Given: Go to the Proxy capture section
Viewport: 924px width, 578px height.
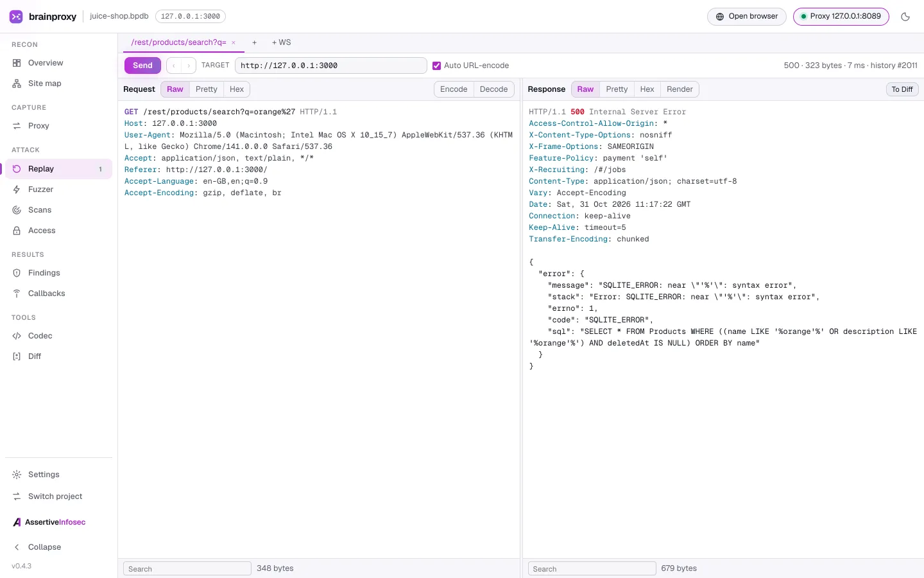Looking at the screenshot, I should (x=58, y=126).
